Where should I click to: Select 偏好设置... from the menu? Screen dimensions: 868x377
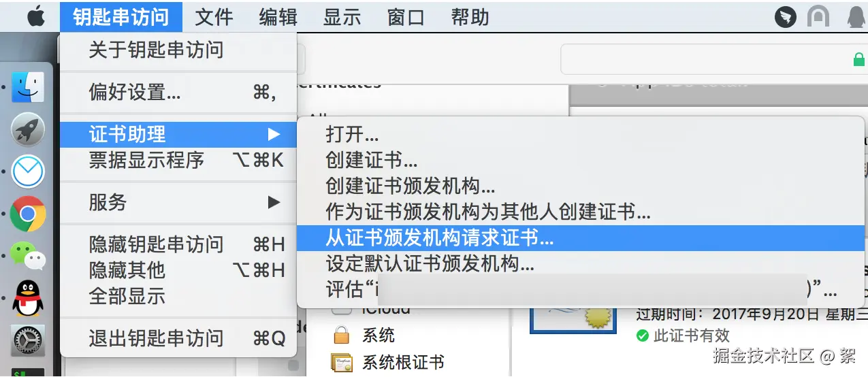pyautogui.click(x=178, y=92)
